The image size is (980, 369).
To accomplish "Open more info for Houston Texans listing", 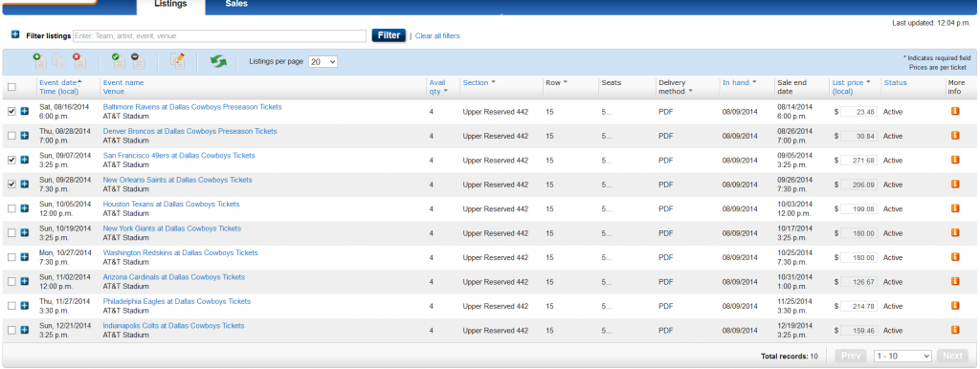I will pyautogui.click(x=955, y=208).
